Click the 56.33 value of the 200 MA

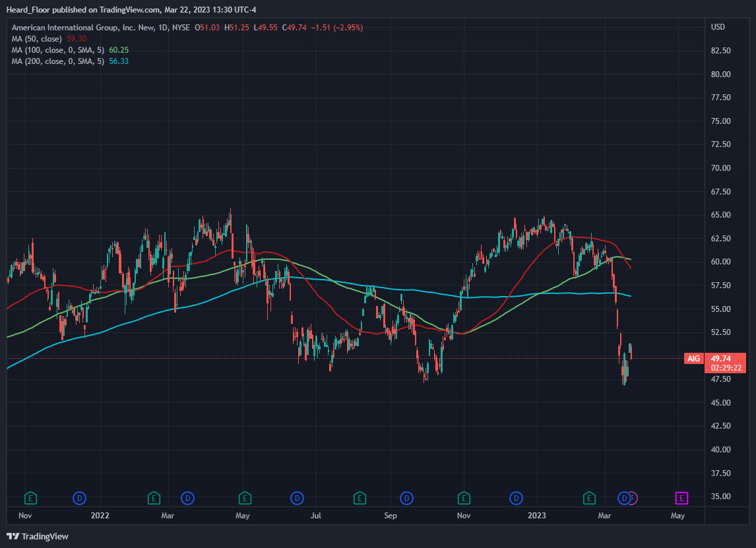pos(119,61)
